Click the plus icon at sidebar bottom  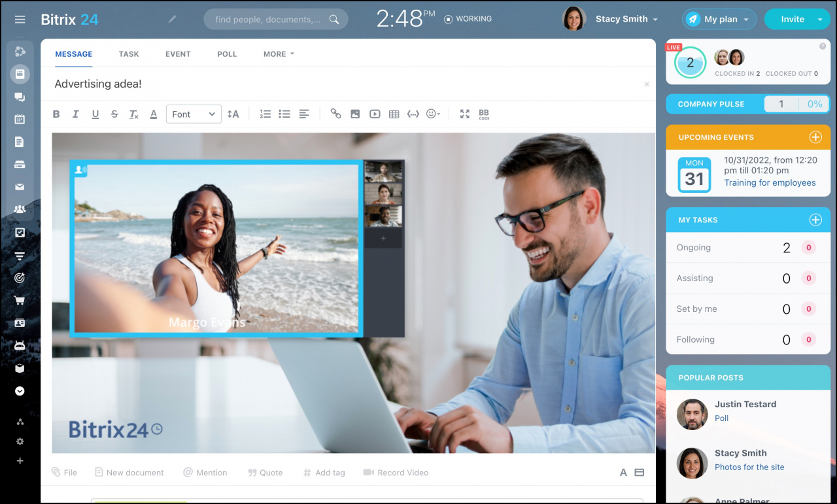pyautogui.click(x=20, y=461)
